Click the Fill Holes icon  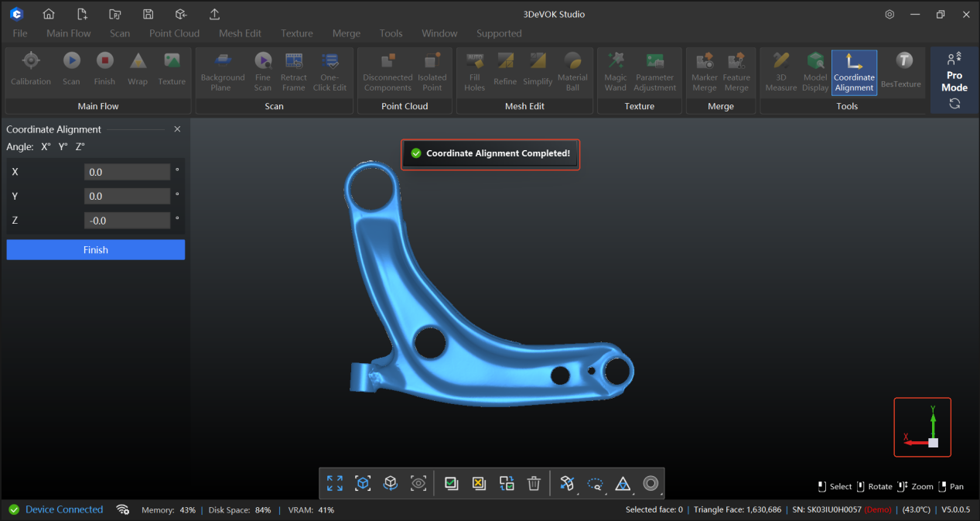(474, 71)
